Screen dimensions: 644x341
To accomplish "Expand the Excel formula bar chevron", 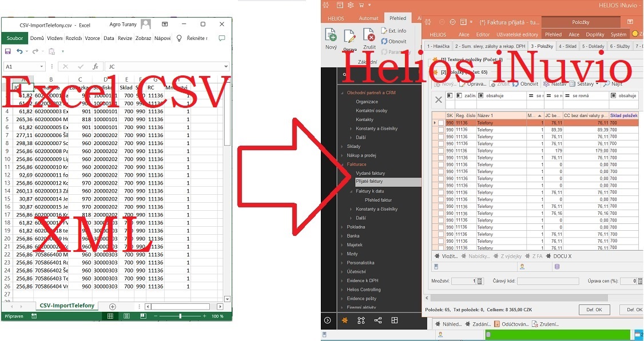I will [x=226, y=66].
